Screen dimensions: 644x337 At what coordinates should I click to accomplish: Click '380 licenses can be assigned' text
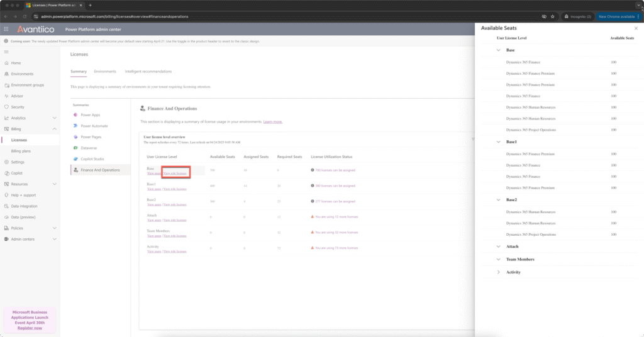pyautogui.click(x=335, y=185)
